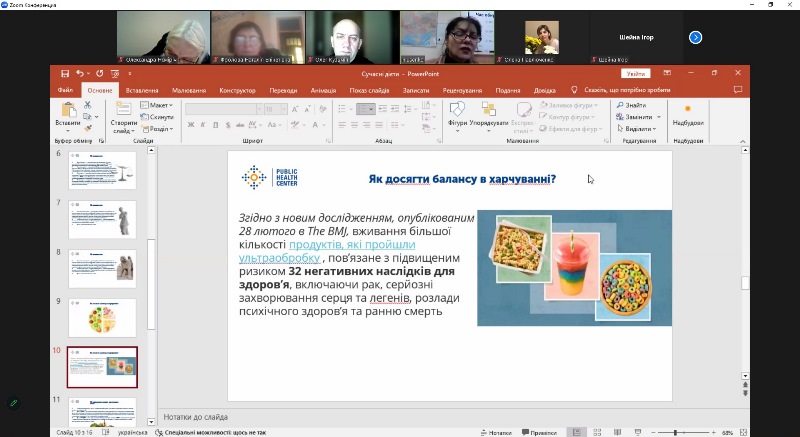Open the Шрифт font dialog launcher
Viewport: 800px width, 437px height.
click(328, 141)
